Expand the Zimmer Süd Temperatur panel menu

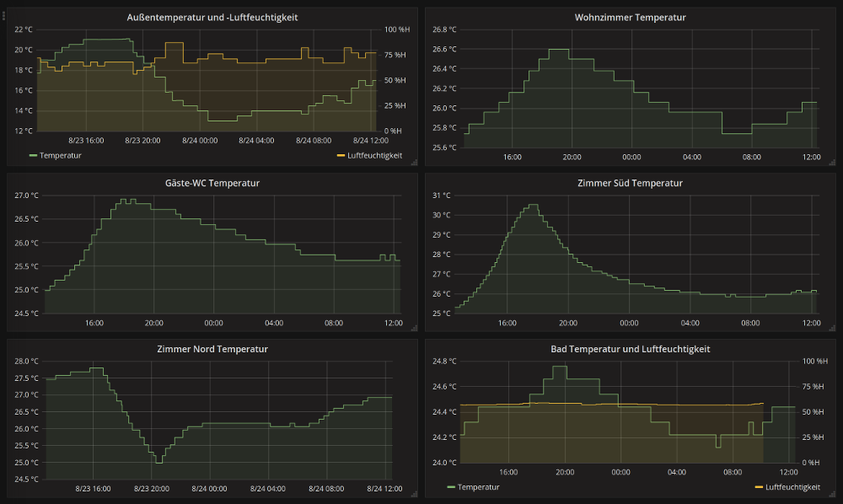pyautogui.click(x=630, y=183)
